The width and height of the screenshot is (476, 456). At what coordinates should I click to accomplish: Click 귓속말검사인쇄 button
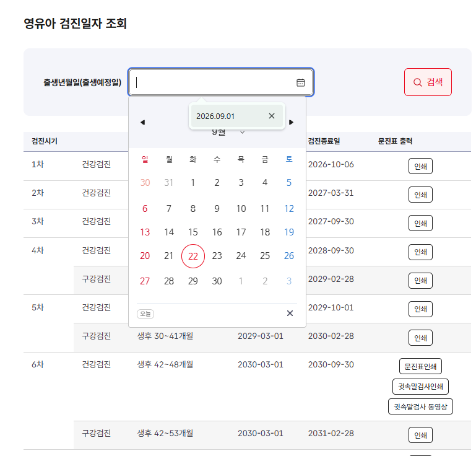(x=420, y=387)
